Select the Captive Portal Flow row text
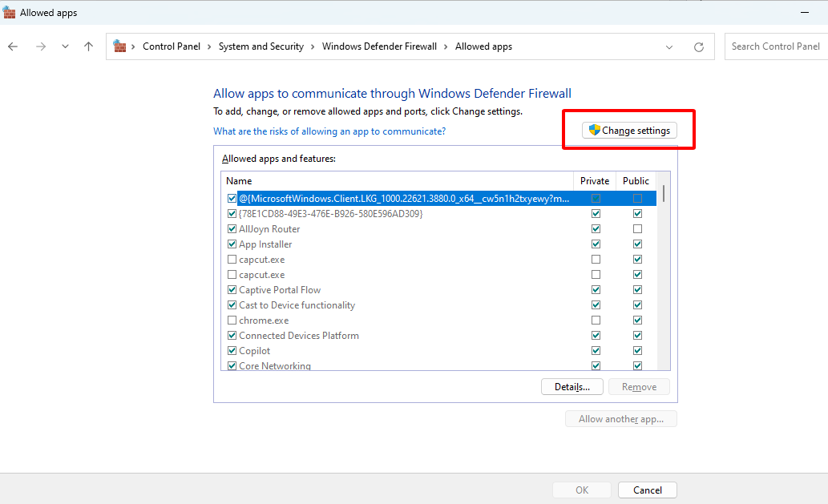 point(280,290)
